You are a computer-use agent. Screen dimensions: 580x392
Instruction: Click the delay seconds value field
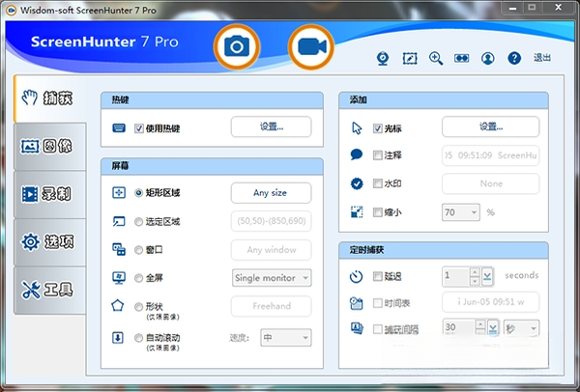[x=456, y=276]
